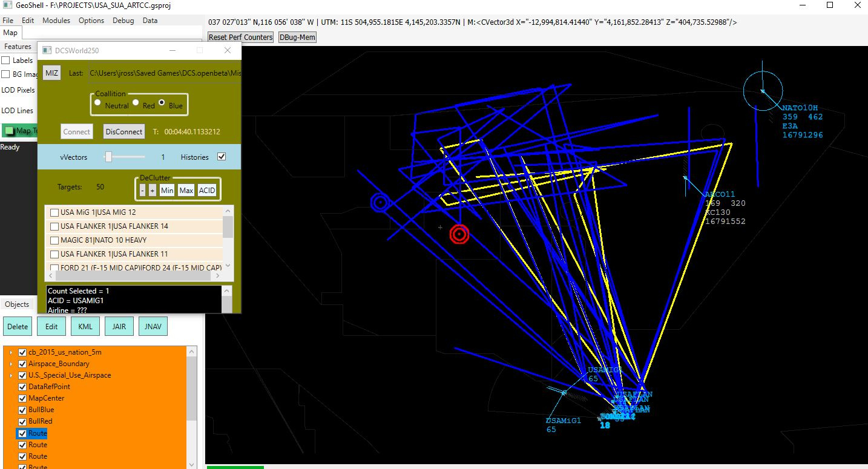Open the Modules menu
Screen dimensions: 868x469
56,20
